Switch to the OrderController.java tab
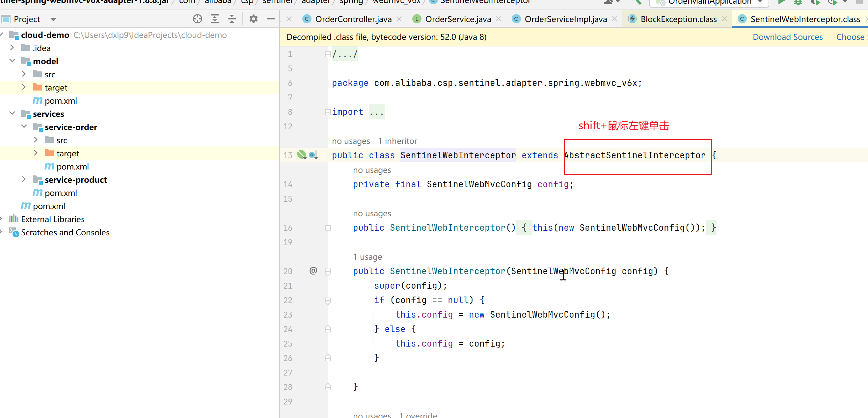Image resolution: width=868 pixels, height=418 pixels. click(353, 19)
